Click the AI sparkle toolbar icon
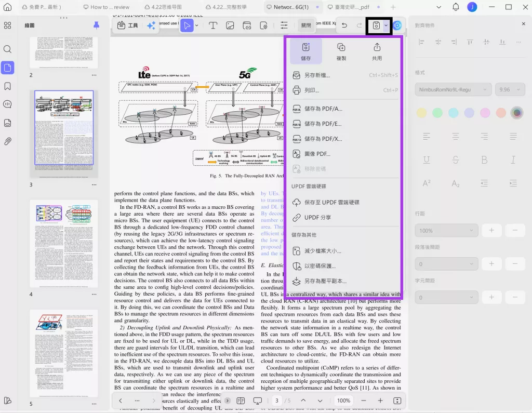 coord(151,25)
